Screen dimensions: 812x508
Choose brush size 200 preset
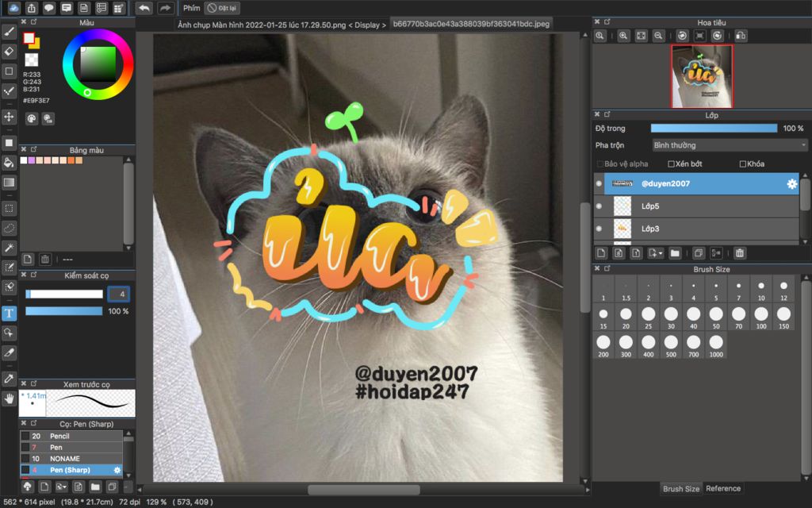click(603, 346)
